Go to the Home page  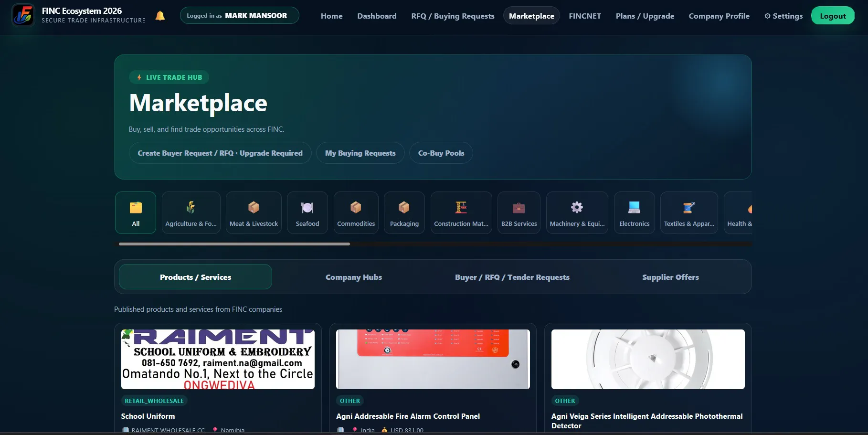tap(332, 16)
